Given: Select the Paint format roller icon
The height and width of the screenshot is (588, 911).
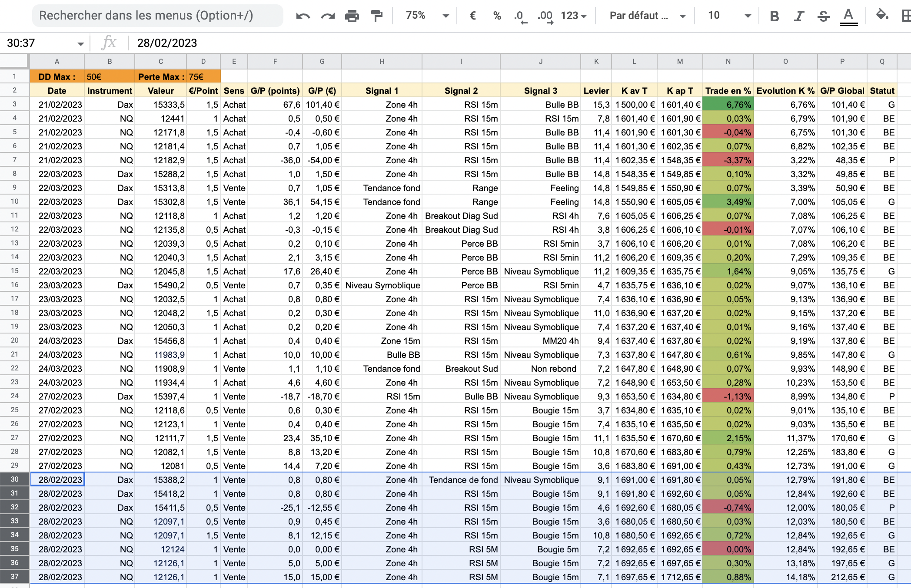Looking at the screenshot, I should pyautogui.click(x=377, y=16).
